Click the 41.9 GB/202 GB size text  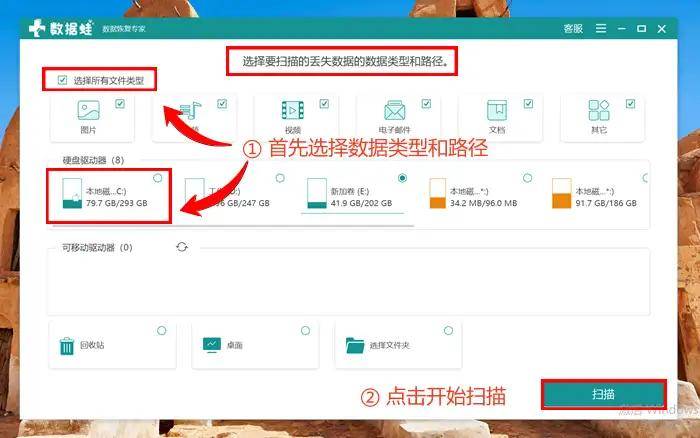(x=361, y=203)
